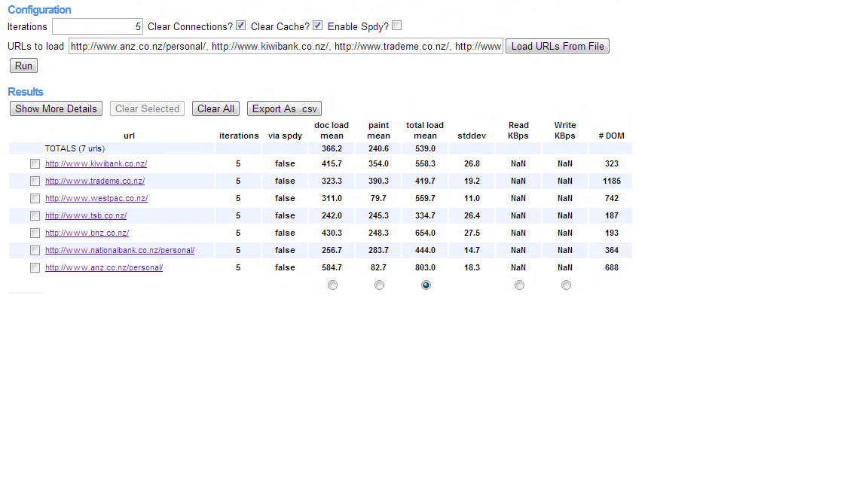
Task: Click the 'url' column header
Action: [x=129, y=136]
